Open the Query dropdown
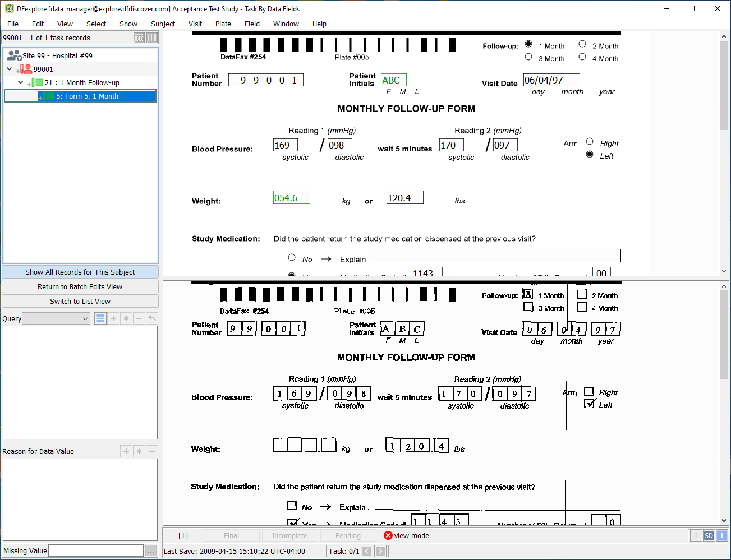 pyautogui.click(x=56, y=318)
